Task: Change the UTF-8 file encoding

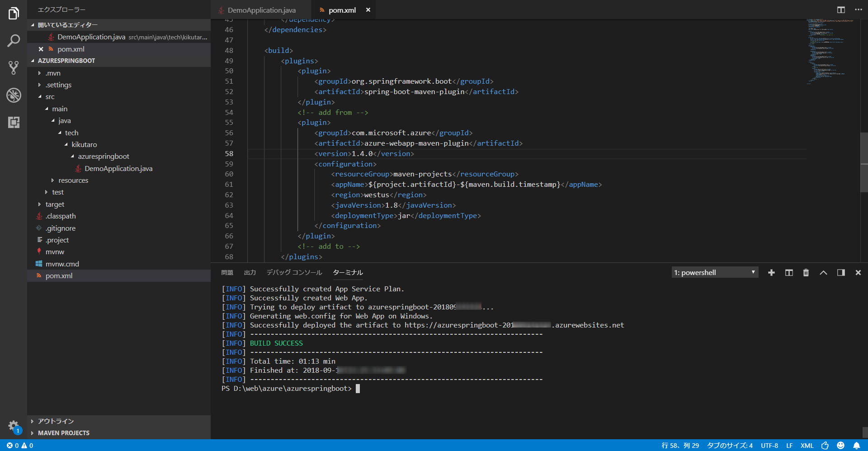Action: tap(769, 446)
